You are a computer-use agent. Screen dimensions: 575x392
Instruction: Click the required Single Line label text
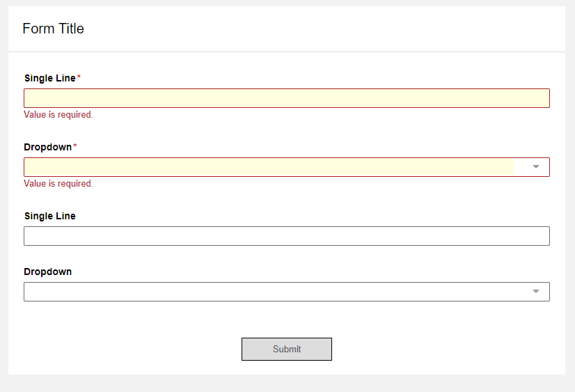(50, 78)
